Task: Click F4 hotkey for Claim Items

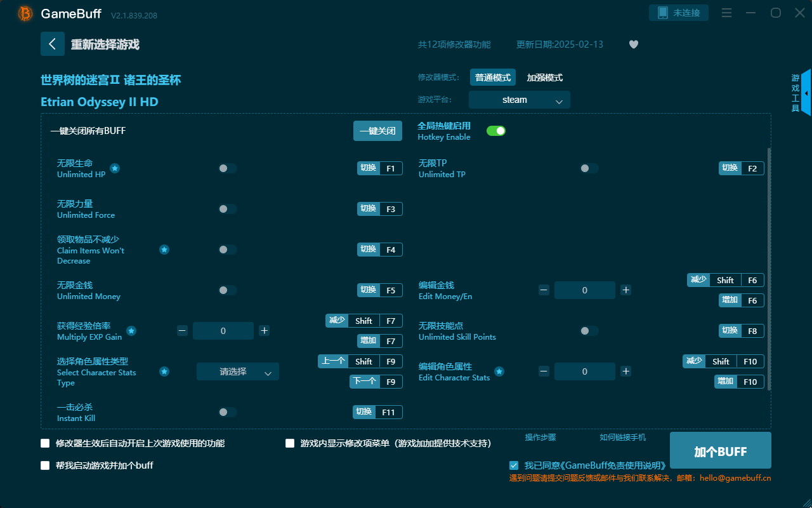Action: (380, 250)
